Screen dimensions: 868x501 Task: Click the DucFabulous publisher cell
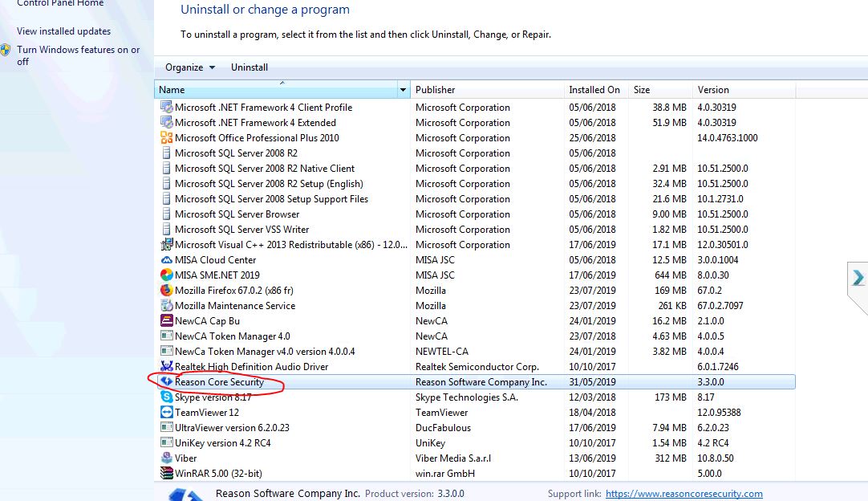pos(443,427)
